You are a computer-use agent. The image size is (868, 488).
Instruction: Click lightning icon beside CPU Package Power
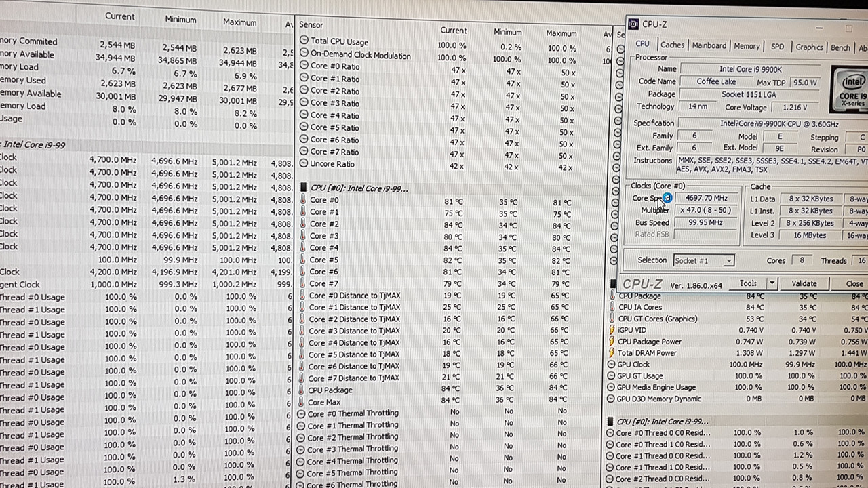612,342
